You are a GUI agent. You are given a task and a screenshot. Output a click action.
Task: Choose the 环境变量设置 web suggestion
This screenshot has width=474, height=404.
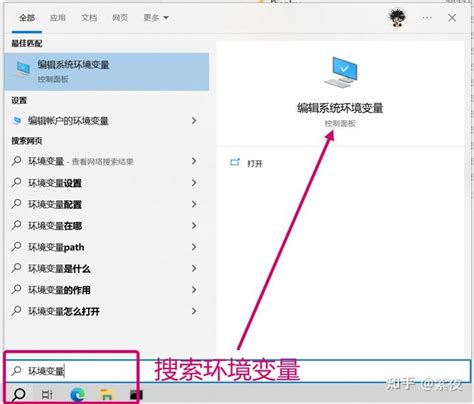point(55,183)
